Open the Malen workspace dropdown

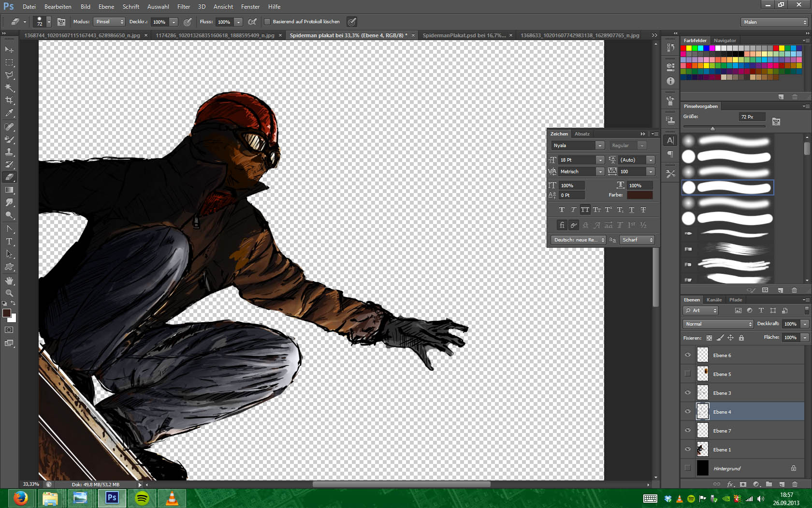[774, 22]
